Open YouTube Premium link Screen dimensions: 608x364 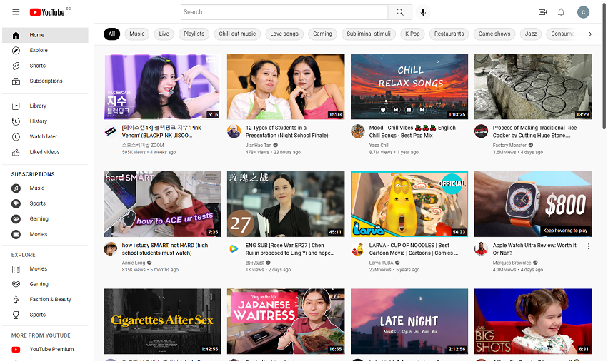point(51,349)
